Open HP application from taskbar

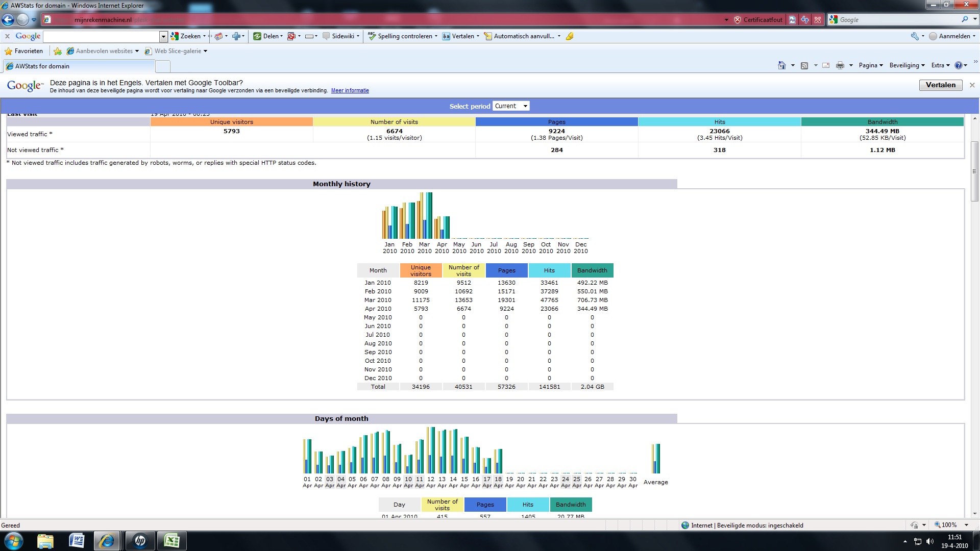pos(139,541)
